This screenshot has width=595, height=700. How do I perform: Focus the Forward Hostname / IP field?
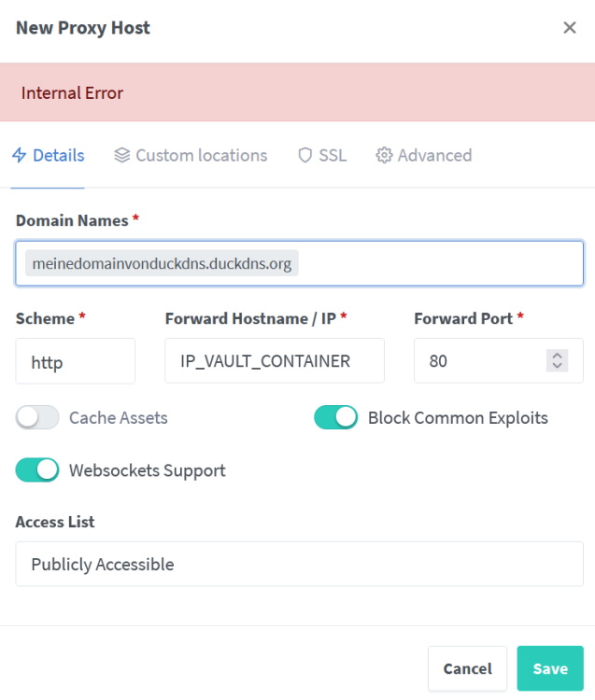click(275, 360)
